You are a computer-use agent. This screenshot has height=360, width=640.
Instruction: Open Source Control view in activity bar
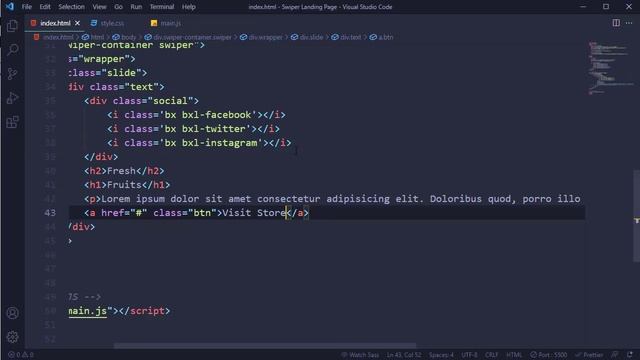(12, 74)
